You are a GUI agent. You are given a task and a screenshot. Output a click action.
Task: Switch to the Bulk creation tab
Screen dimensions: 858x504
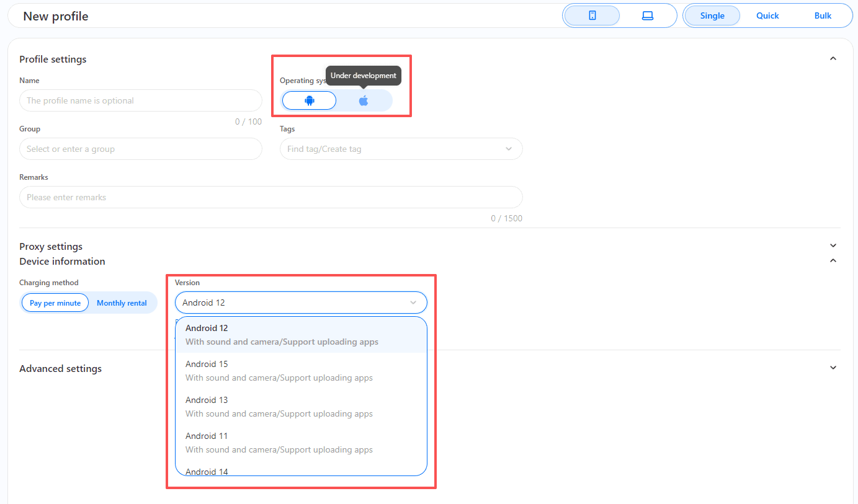pos(823,15)
